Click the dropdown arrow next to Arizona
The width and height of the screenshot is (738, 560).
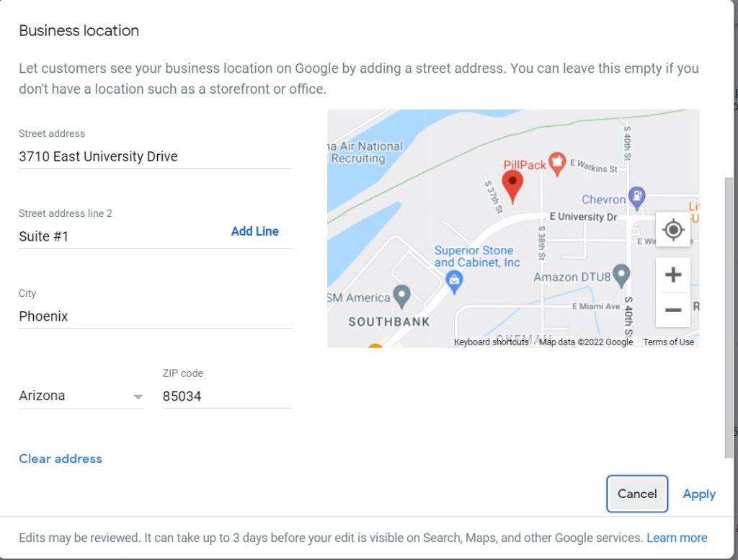click(138, 396)
